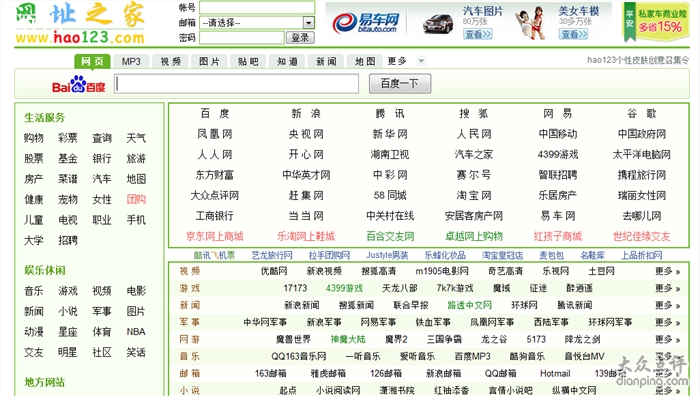Image resolution: width=700 pixels, height=396 pixels.
Task: Open the 邮箱 mailbox selection dropdown
Action: point(257,22)
